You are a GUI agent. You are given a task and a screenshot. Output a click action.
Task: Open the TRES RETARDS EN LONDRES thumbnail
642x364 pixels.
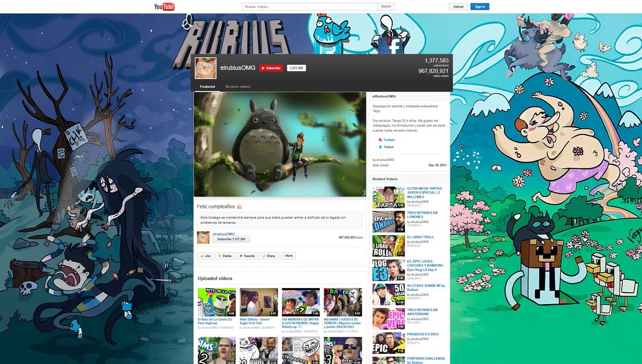[x=388, y=221]
